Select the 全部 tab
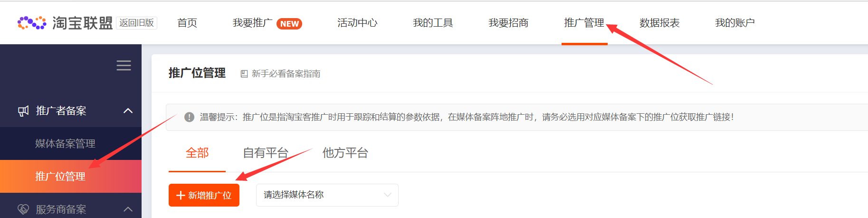The height and width of the screenshot is (218, 868). (197, 153)
